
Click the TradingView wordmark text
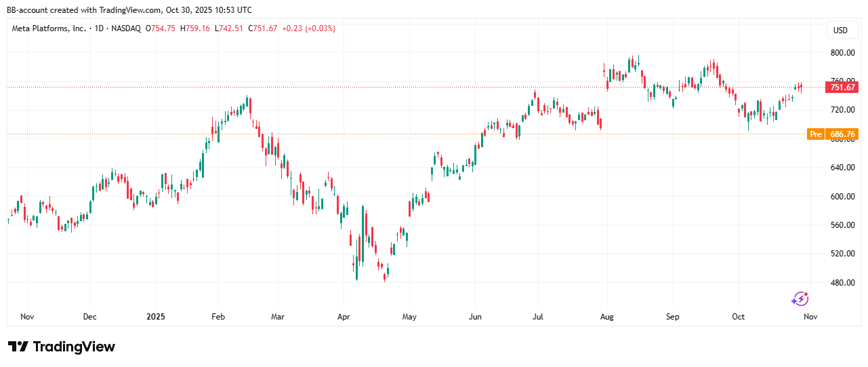[74, 347]
